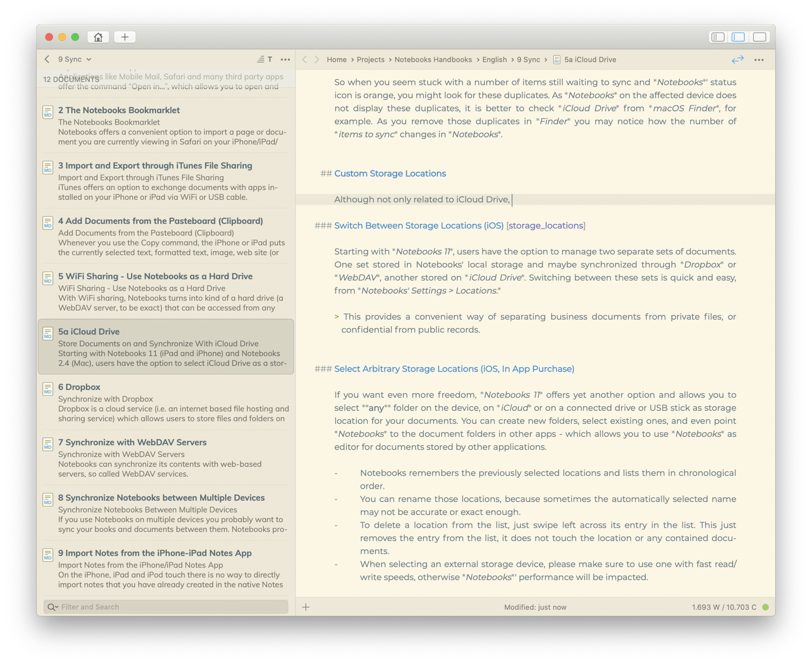The width and height of the screenshot is (812, 664).
Task: Open 5 WiFi Sharing document
Action: click(x=166, y=292)
